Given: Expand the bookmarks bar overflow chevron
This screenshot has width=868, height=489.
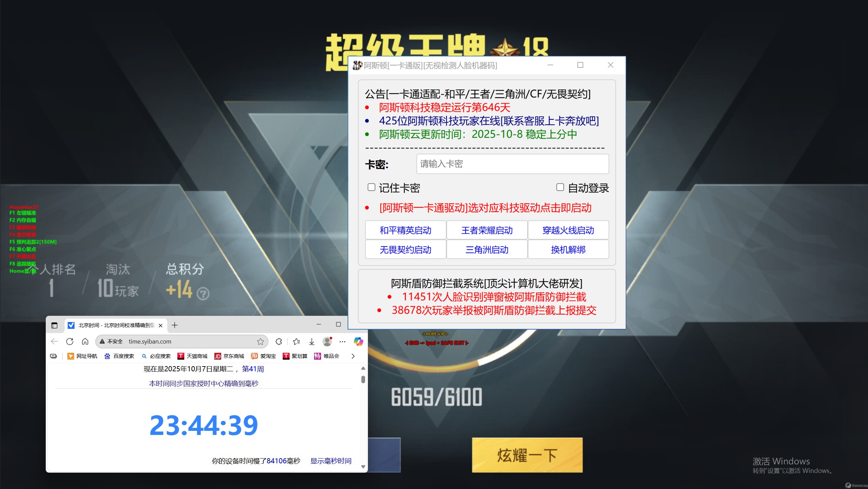Looking at the screenshot, I should click(x=353, y=356).
